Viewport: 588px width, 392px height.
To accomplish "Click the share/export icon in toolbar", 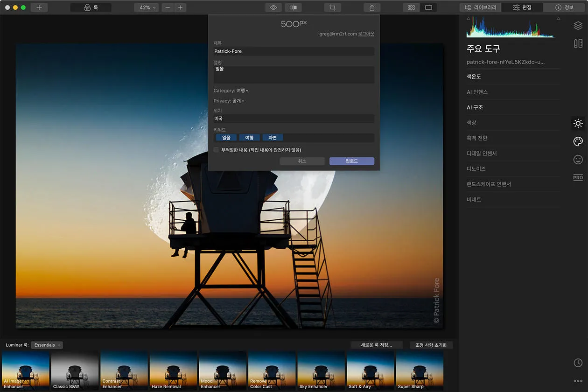I will pos(372,7).
